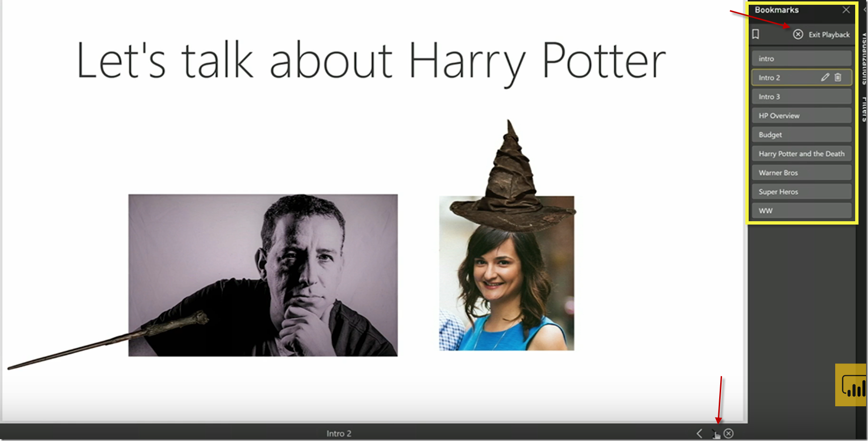This screenshot has width=868, height=441.
Task: Click the sorting hat image
Action: tap(512, 176)
